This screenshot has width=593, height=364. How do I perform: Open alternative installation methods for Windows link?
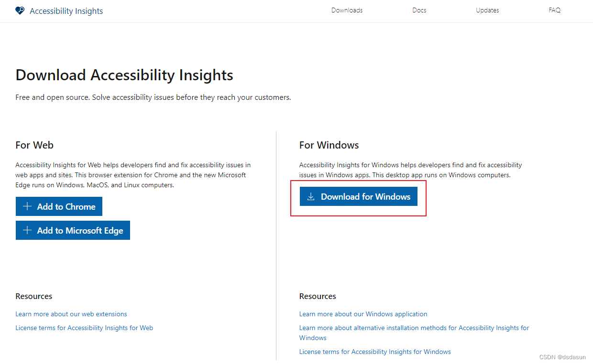pos(414,328)
